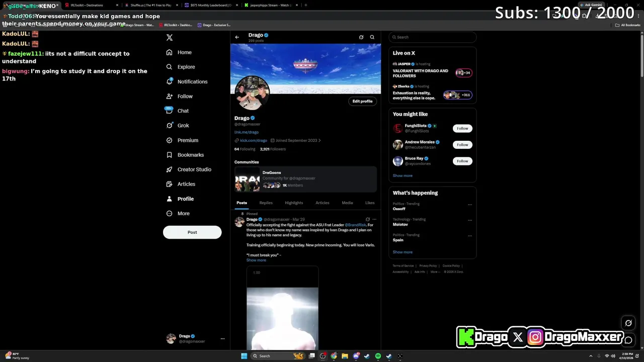Follow Andrew Morales

[462, 145]
